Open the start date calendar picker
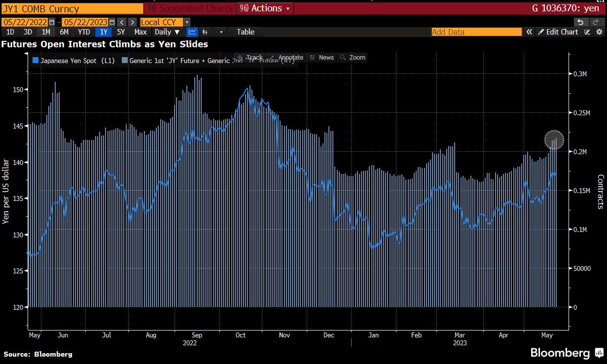Image resolution: width=607 pixels, height=364 pixels. (x=52, y=22)
